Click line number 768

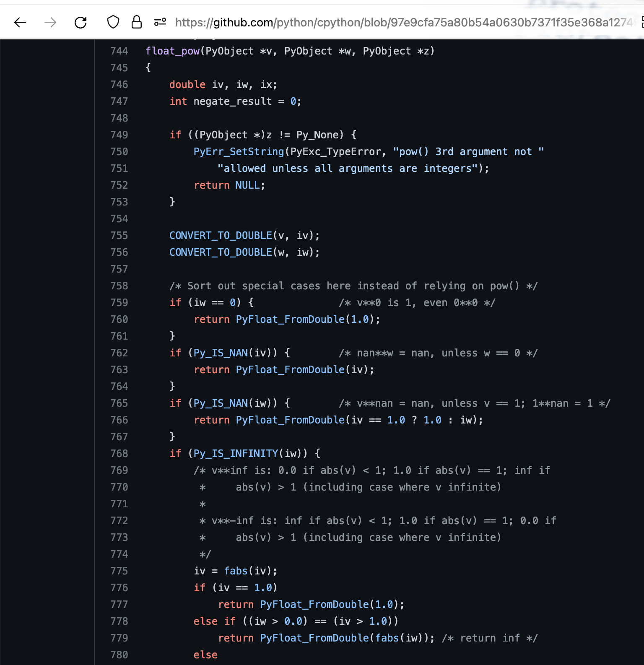(x=119, y=454)
